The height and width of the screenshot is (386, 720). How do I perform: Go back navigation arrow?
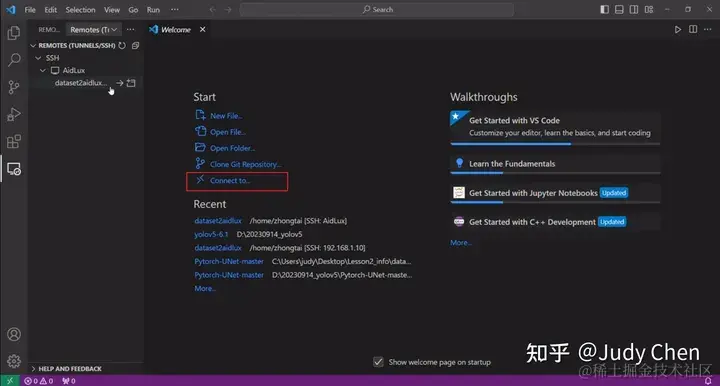[x=212, y=9]
